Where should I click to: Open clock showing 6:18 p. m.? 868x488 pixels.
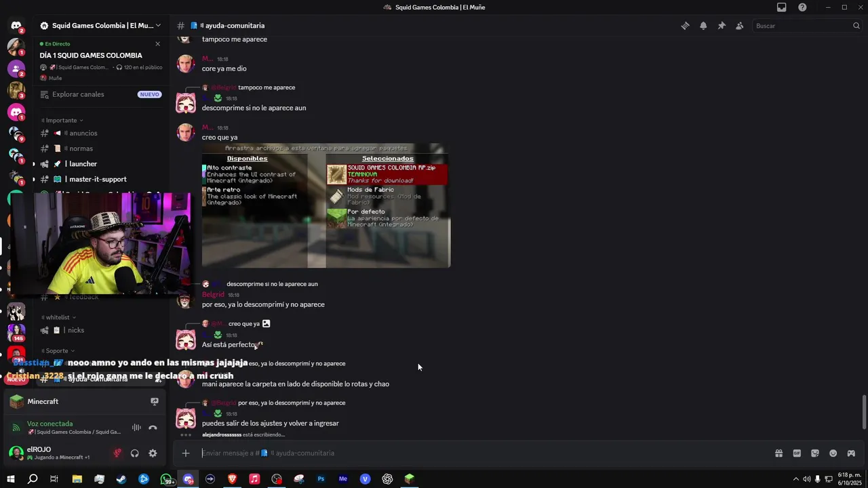click(850, 479)
